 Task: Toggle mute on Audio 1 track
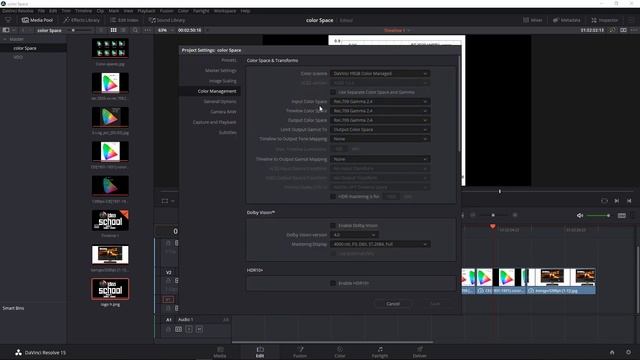point(199,329)
